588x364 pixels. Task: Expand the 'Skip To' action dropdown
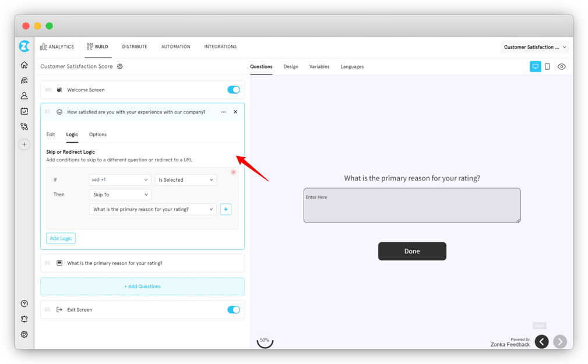119,194
